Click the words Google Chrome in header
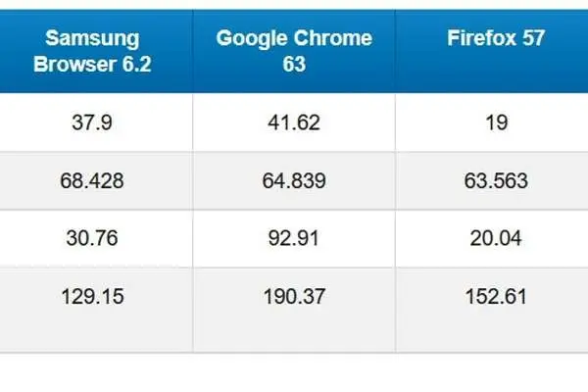Viewport: 588px width, 392px height. [x=294, y=38]
